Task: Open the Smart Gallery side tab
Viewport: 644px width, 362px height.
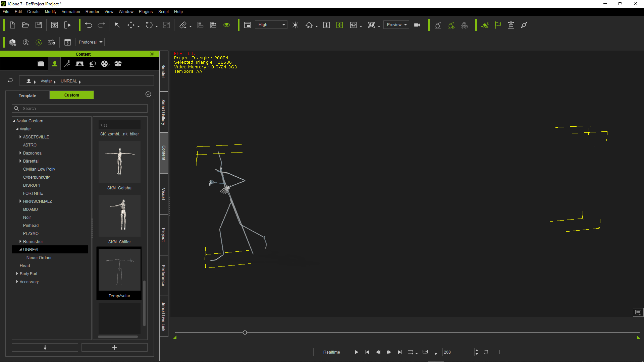Action: tap(164, 112)
